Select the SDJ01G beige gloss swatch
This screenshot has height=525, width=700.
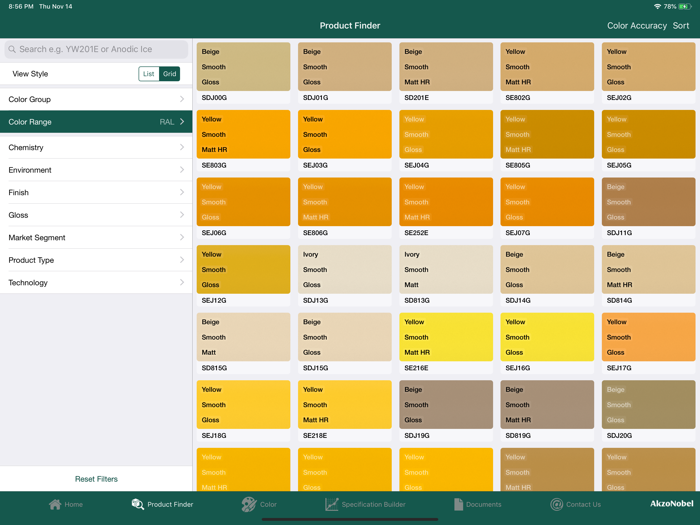coord(345,67)
